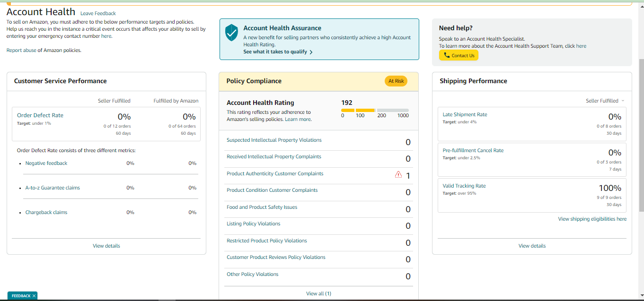Viewport: 644px width, 301px height.
Task: Click the 'Target: over 95%' text
Action: click(x=459, y=193)
